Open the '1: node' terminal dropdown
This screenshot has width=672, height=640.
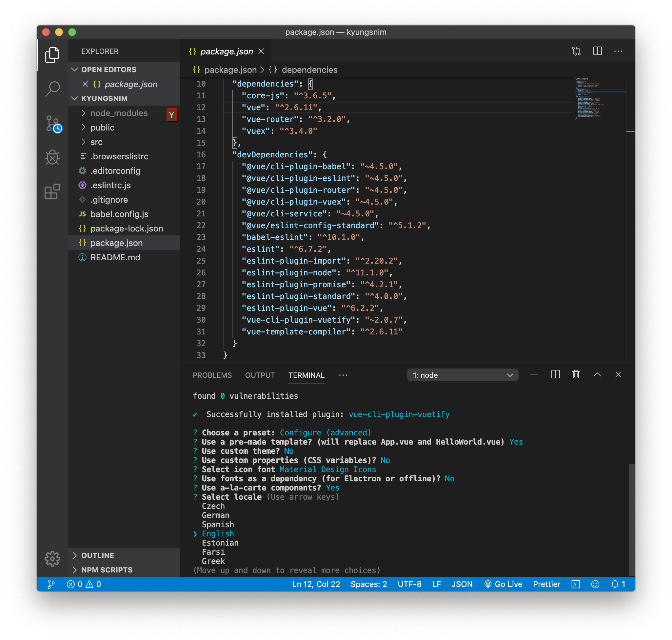(462, 375)
